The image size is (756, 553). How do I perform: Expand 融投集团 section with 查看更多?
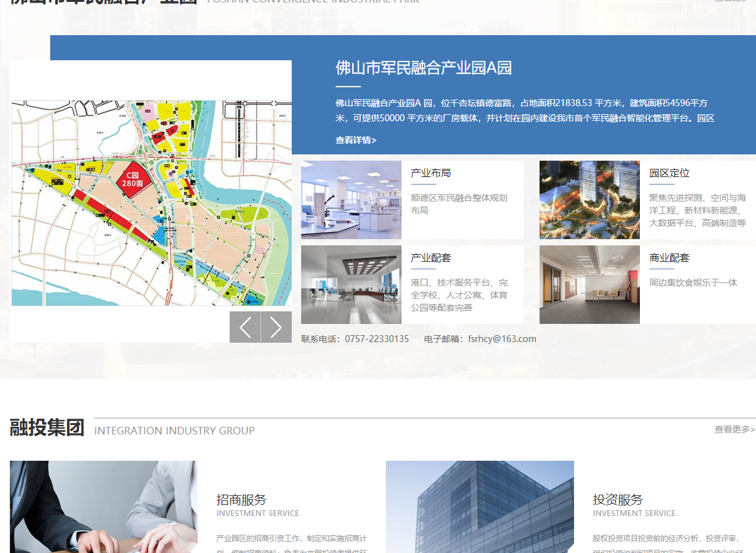tap(733, 429)
